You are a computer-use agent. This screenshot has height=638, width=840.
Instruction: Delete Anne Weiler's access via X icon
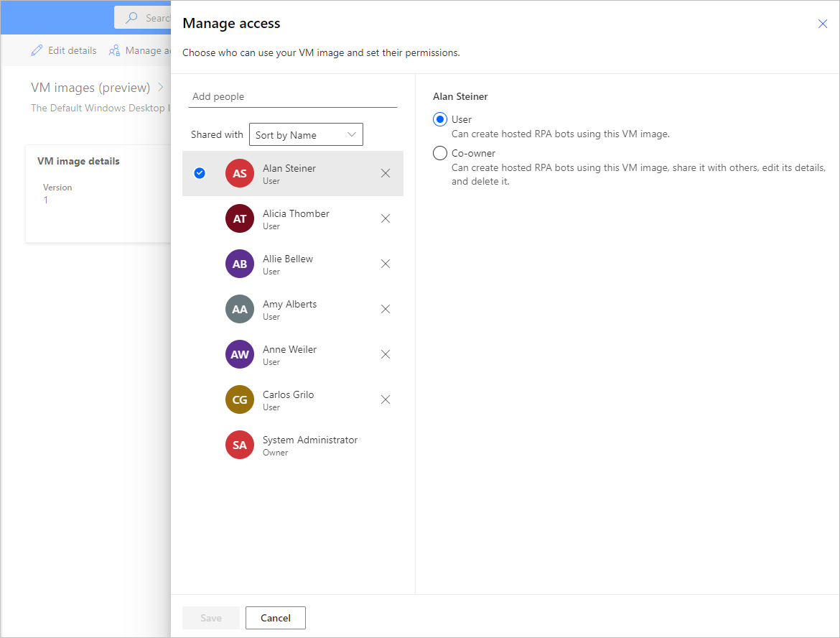pos(386,354)
